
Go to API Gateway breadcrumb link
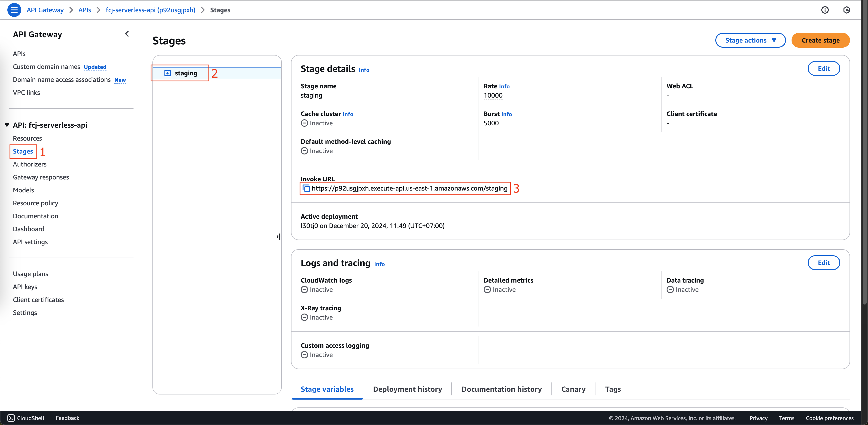tap(45, 10)
